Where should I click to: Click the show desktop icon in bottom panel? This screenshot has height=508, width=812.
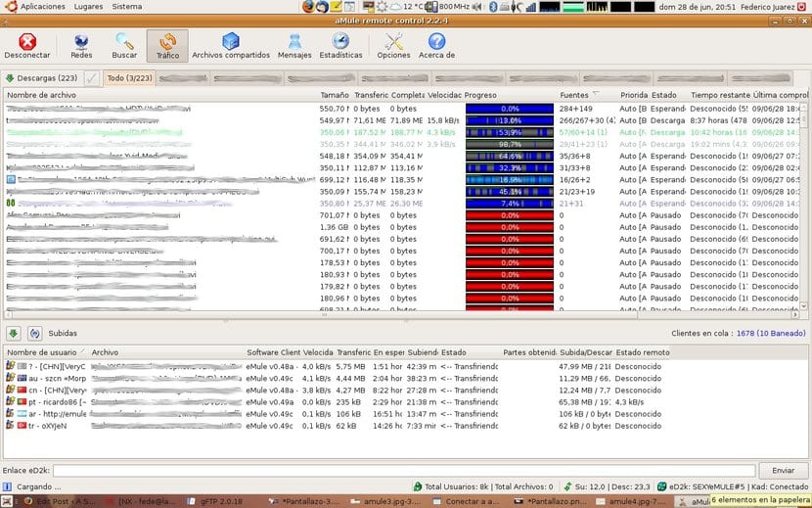coord(7,501)
